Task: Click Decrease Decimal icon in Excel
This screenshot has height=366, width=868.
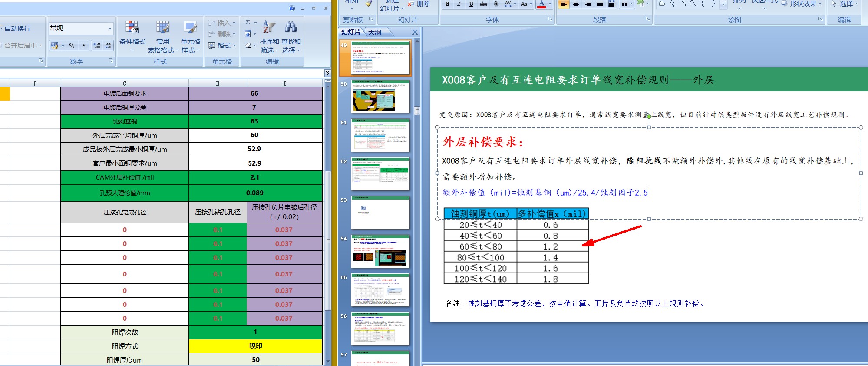Action: click(108, 46)
